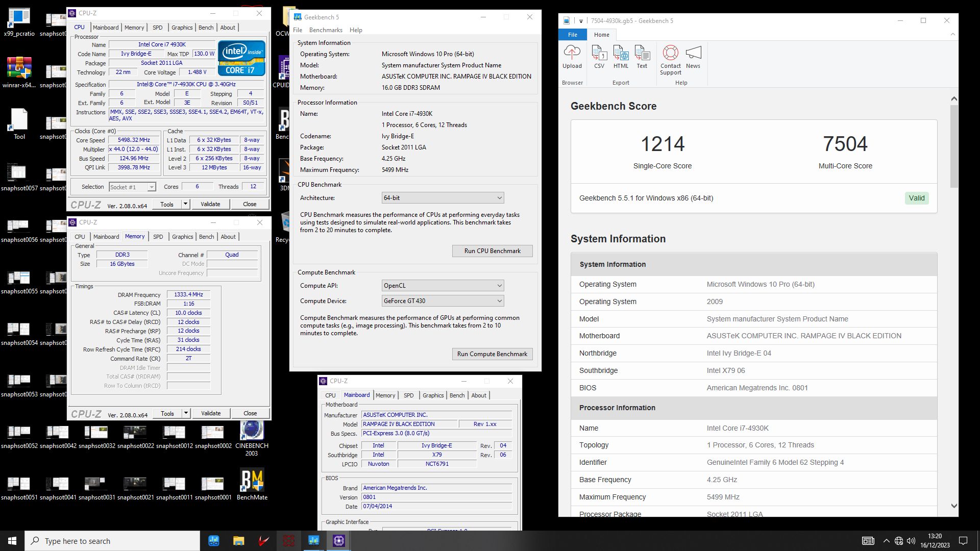Open File Explorer from taskbar
Image resolution: width=980 pixels, height=551 pixels.
click(238, 541)
